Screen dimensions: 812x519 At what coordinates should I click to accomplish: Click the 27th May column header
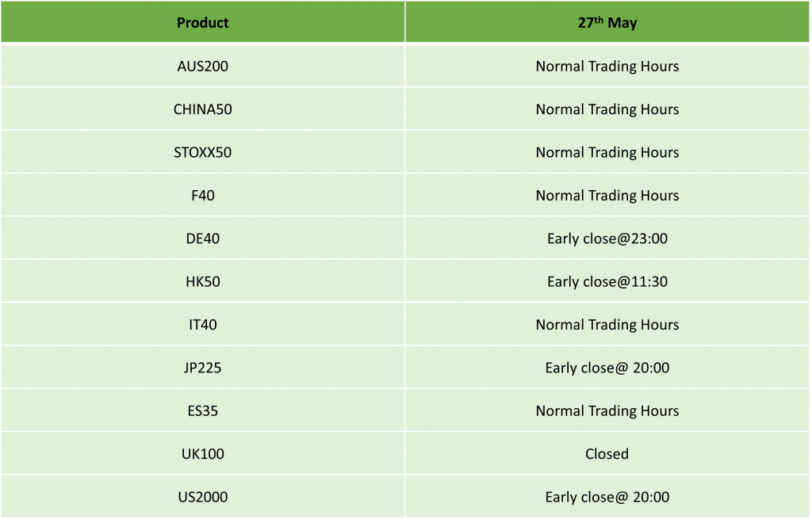607,21
